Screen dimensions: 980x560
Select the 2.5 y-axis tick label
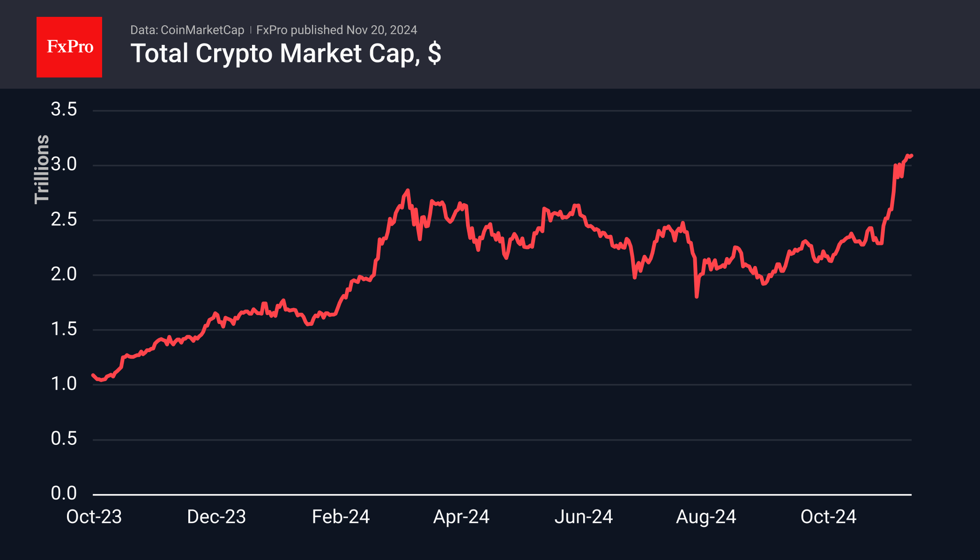pyautogui.click(x=64, y=219)
